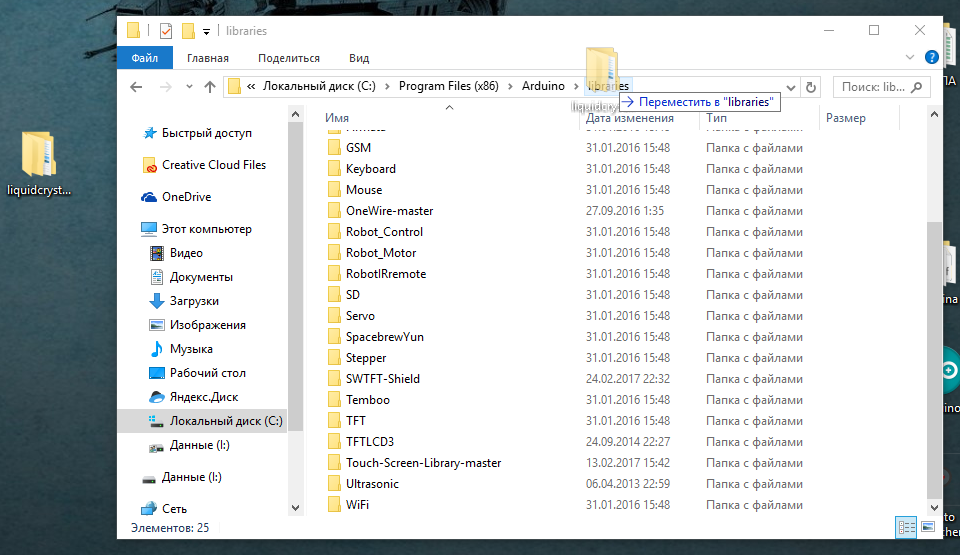Select the SD folder icon
This screenshot has height=555, width=960.
click(334, 294)
